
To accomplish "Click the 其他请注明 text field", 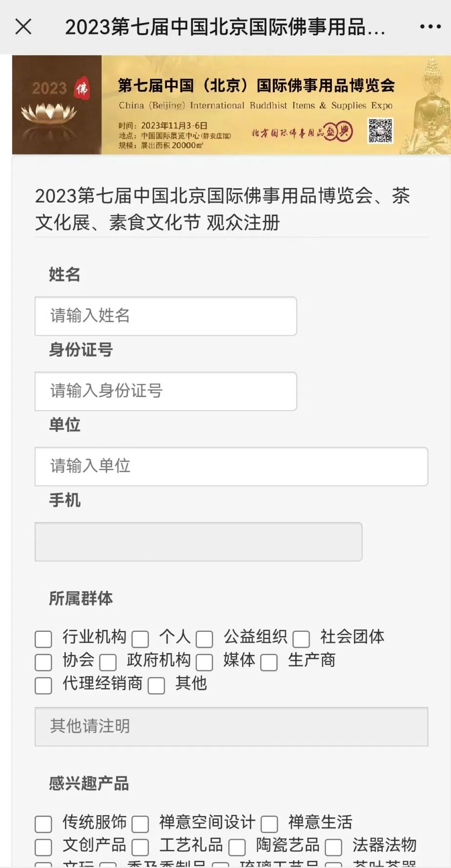I will click(231, 727).
